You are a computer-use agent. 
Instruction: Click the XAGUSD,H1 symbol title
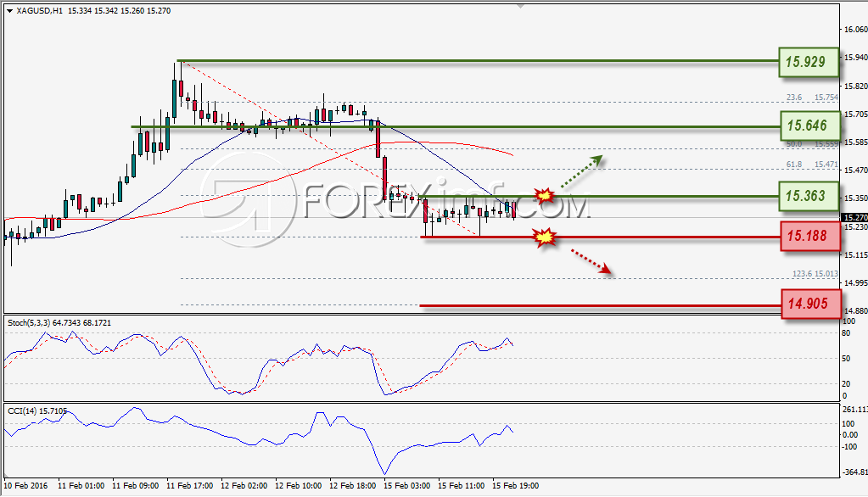pos(39,10)
